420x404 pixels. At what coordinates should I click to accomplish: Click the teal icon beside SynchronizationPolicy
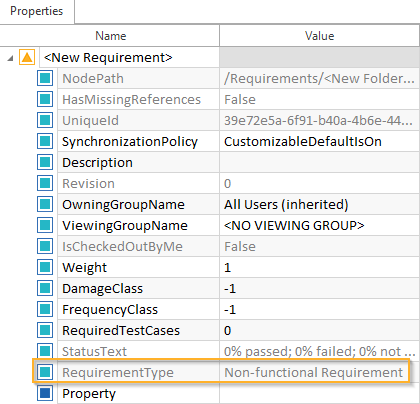pos(45,141)
